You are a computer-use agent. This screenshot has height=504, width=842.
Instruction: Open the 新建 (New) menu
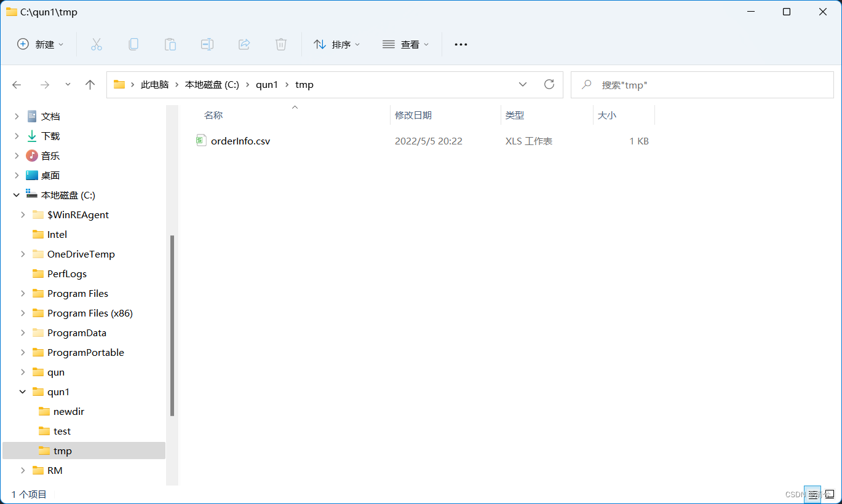tap(41, 44)
